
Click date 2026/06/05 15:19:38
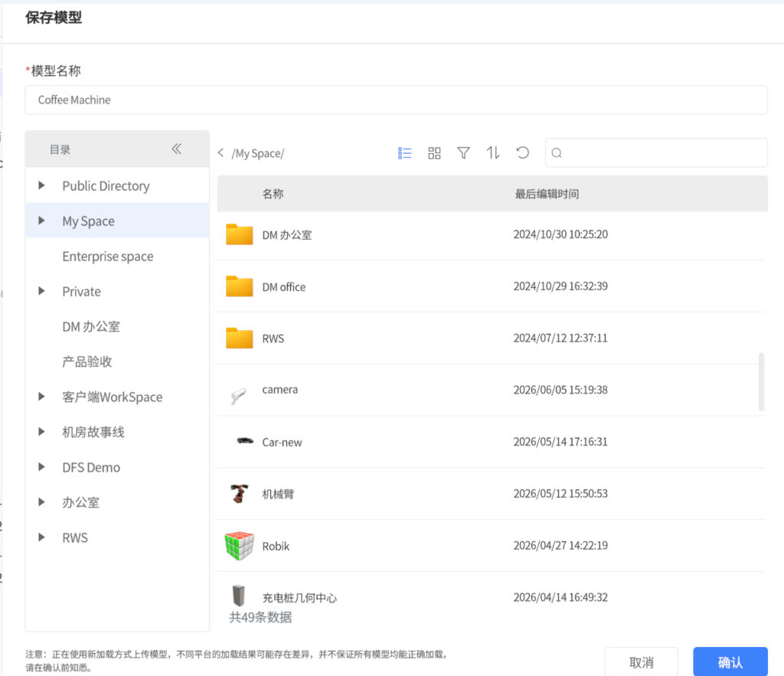pos(560,390)
